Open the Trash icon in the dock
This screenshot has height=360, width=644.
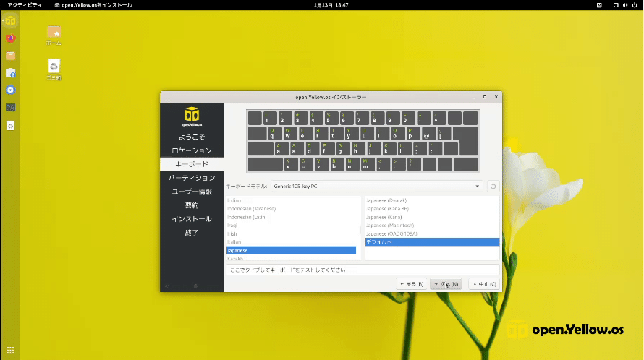pos(10,125)
